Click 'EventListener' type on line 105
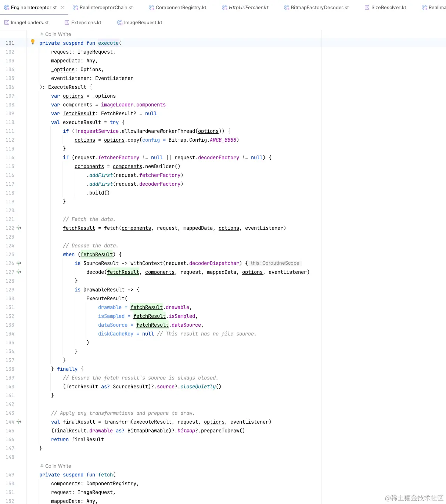Screen dimensions: 446x504 (114, 78)
